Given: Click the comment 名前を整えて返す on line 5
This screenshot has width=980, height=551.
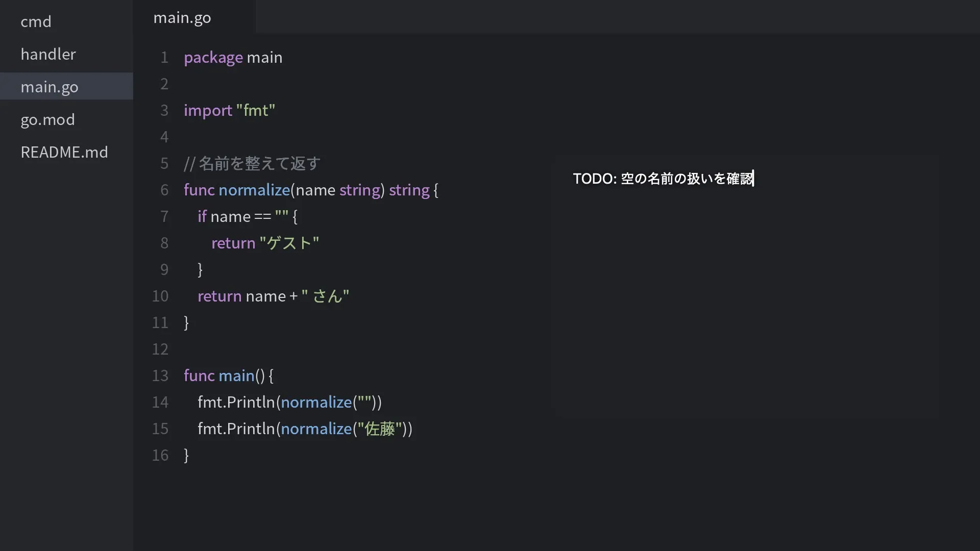Looking at the screenshot, I should pyautogui.click(x=252, y=163).
